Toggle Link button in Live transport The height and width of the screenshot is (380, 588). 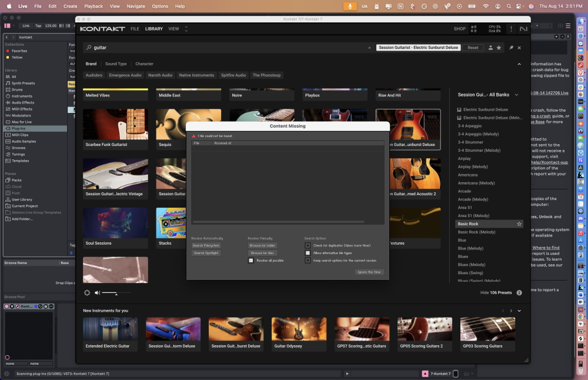(26, 26)
